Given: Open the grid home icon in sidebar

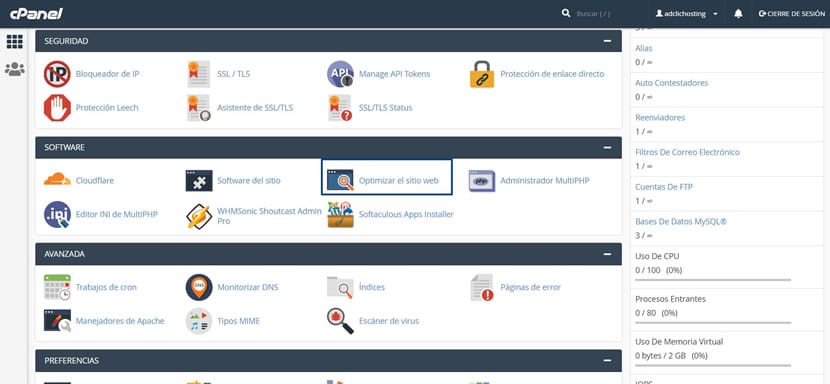Looking at the screenshot, I should 14,41.
